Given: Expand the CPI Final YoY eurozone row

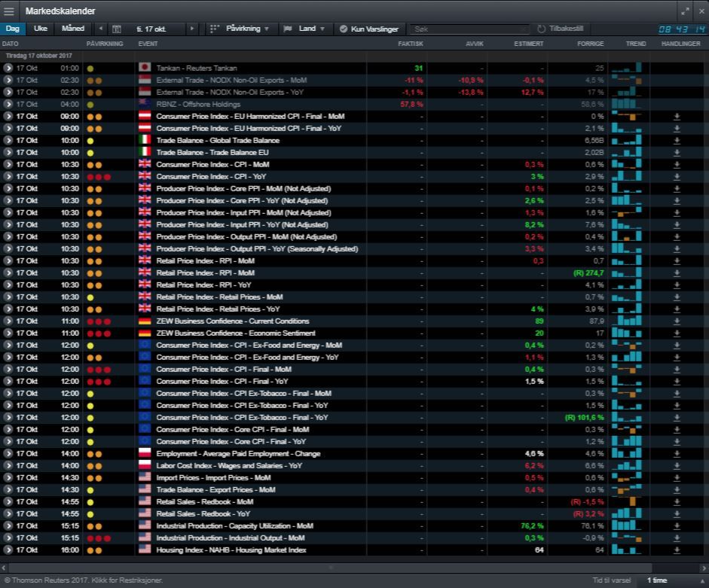Looking at the screenshot, I should click(8, 382).
